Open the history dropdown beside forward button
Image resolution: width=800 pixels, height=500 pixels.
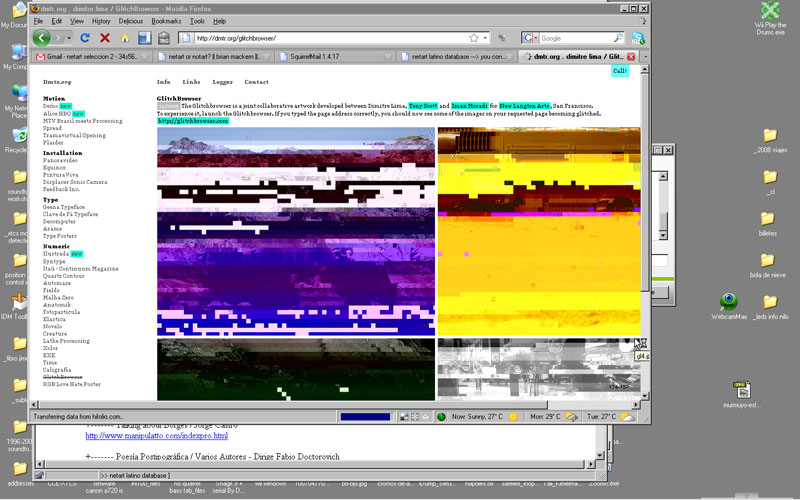tap(68, 38)
